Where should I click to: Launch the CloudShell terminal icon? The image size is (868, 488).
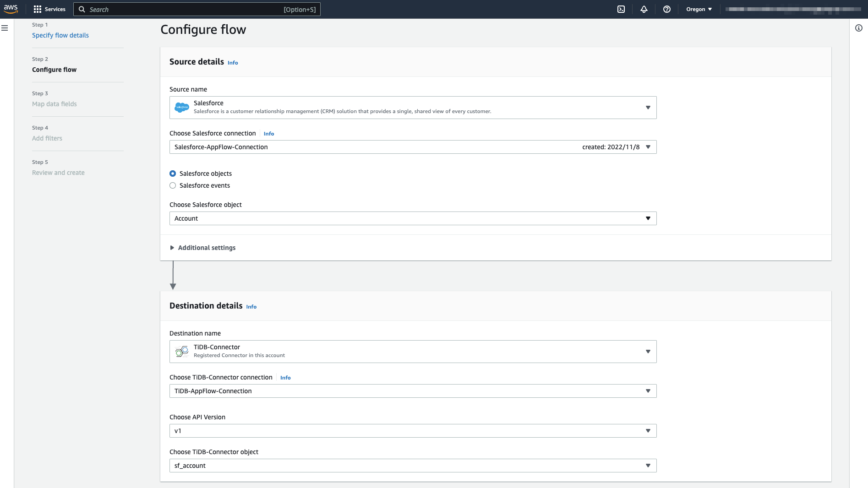621,9
